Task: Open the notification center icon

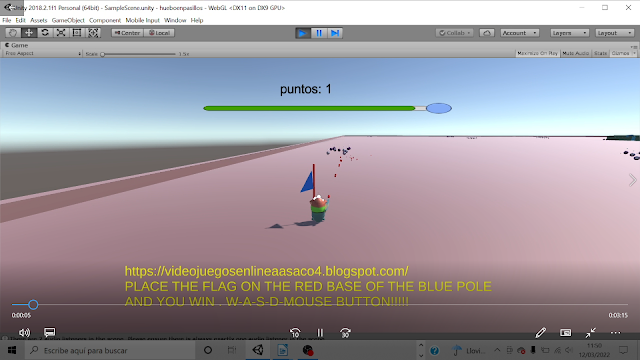Action: (623, 350)
